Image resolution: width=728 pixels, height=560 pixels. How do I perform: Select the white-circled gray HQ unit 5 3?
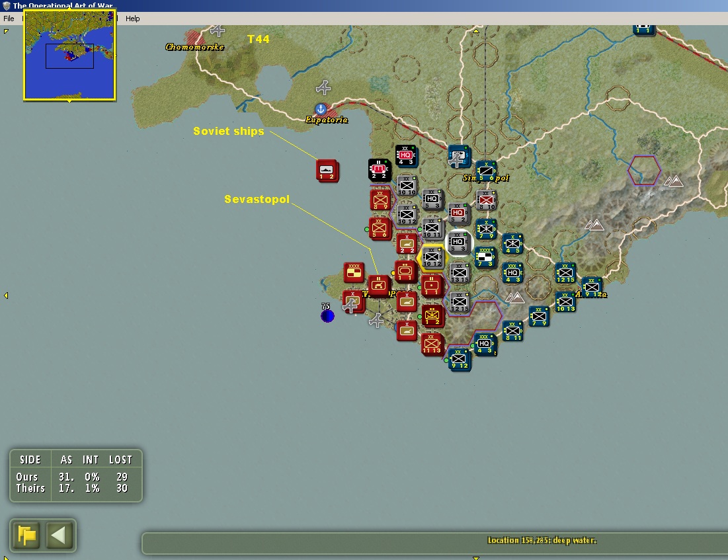point(458,243)
